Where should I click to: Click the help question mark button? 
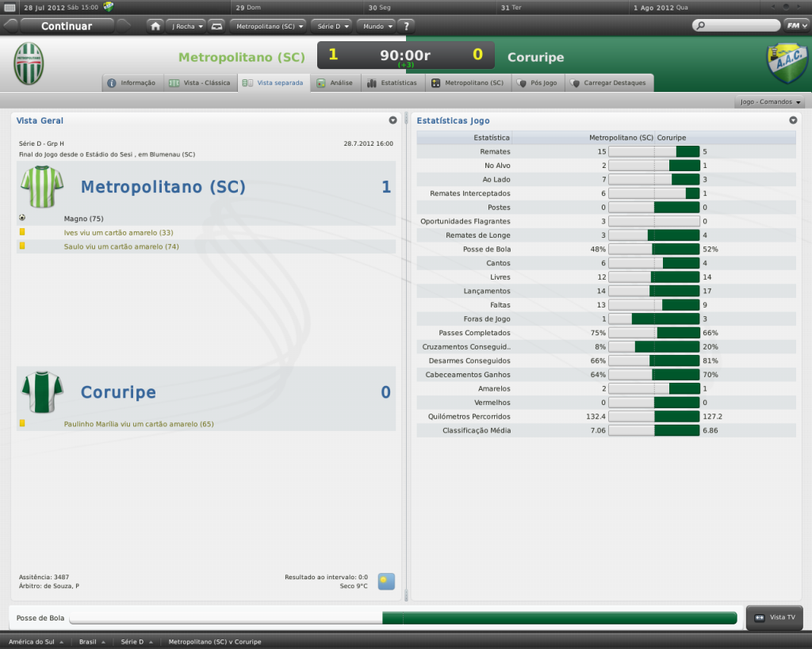pos(406,26)
